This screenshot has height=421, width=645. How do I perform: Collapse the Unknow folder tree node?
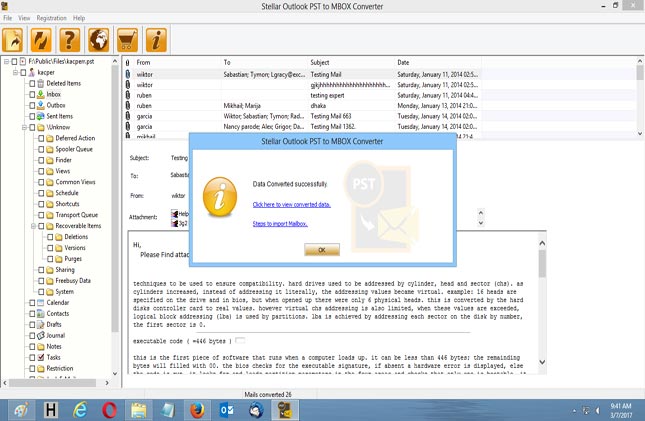(x=24, y=127)
